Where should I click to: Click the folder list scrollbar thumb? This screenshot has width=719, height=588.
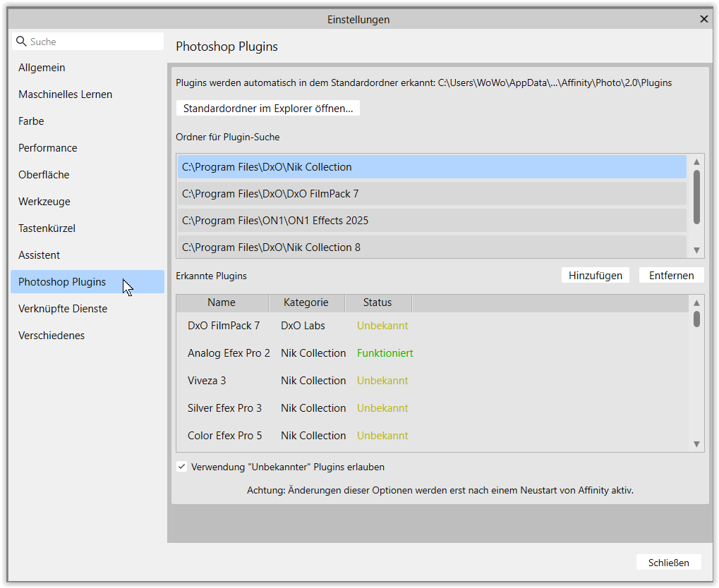(x=696, y=197)
